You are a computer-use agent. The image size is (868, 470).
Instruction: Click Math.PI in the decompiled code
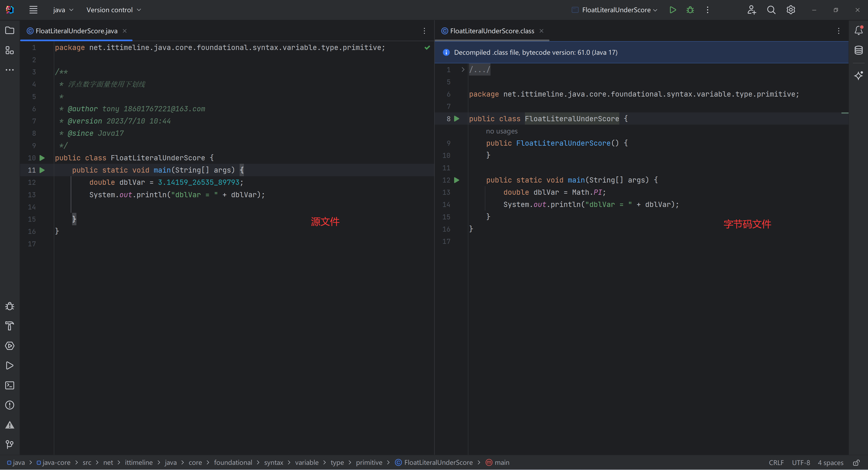587,192
